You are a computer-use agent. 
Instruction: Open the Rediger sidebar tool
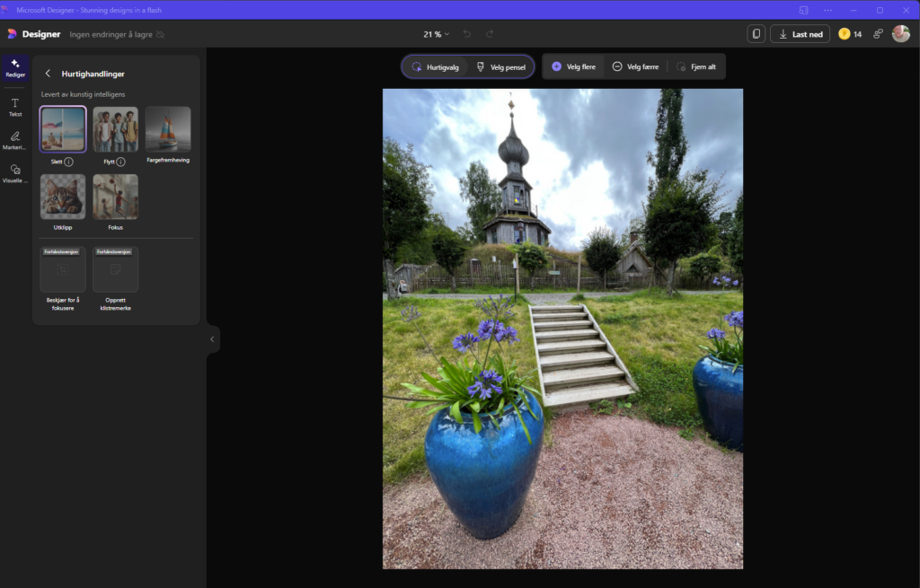[15, 68]
